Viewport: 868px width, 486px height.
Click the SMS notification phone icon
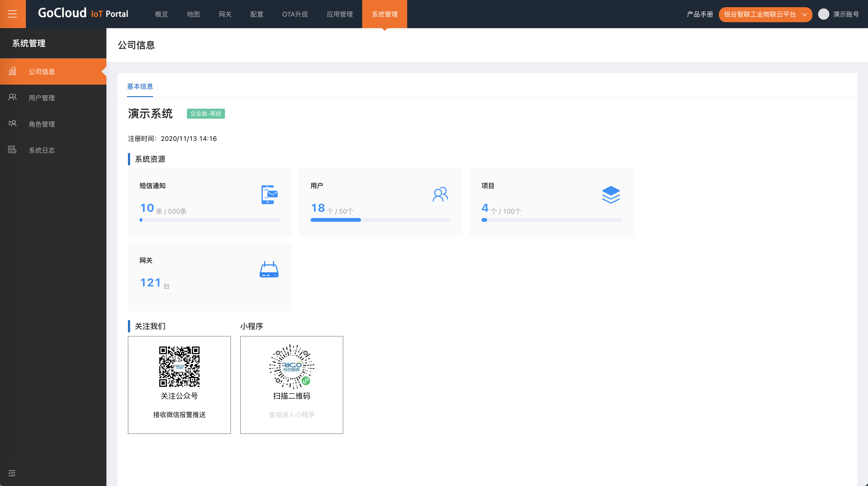coord(269,195)
